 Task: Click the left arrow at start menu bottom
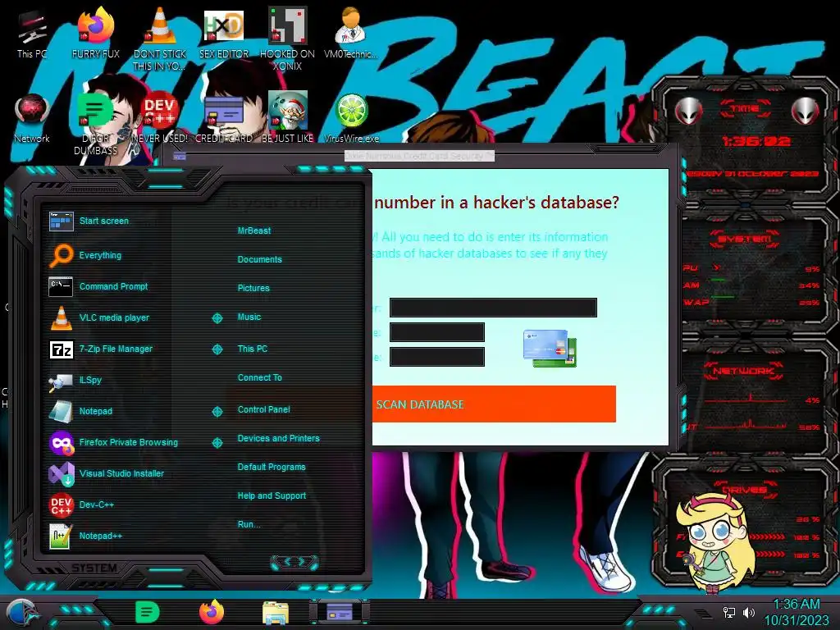tap(287, 561)
